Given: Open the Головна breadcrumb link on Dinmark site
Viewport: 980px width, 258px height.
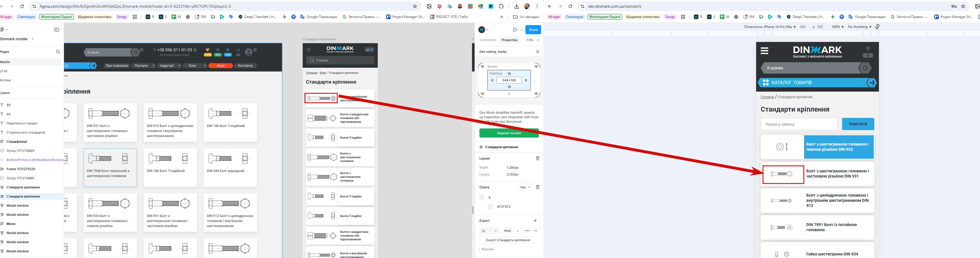Looking at the screenshot, I should click(x=767, y=97).
